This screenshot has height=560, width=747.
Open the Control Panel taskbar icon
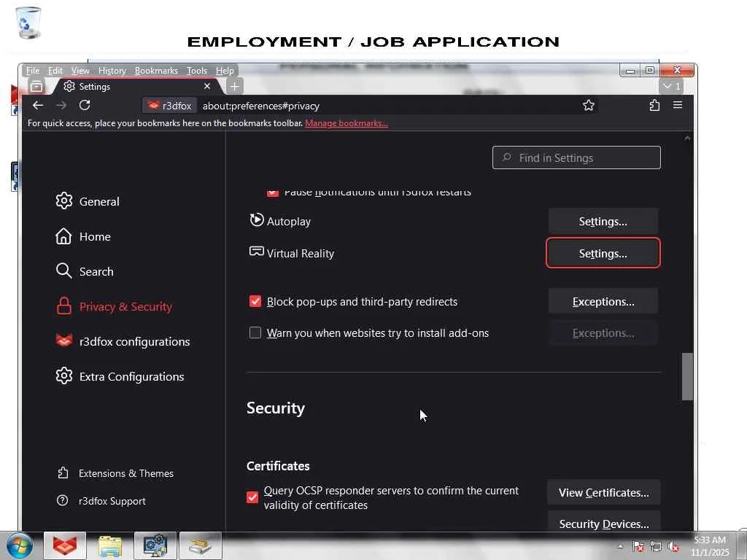(155, 545)
